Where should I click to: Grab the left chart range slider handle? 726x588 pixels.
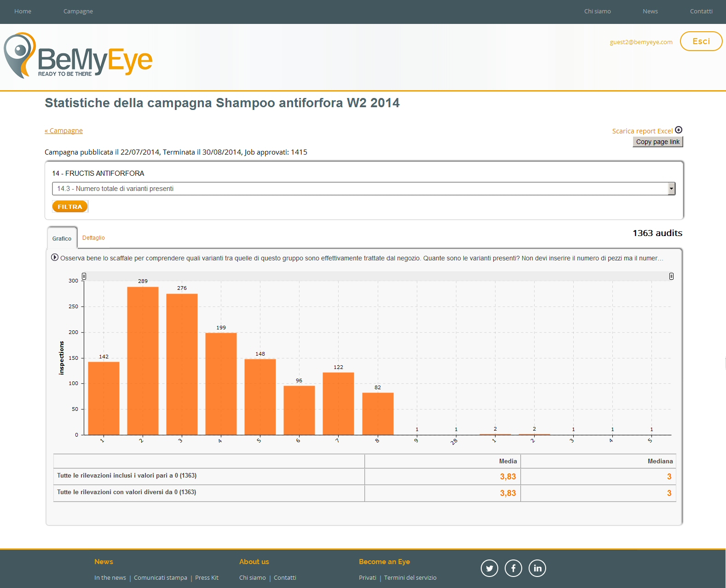(x=84, y=276)
